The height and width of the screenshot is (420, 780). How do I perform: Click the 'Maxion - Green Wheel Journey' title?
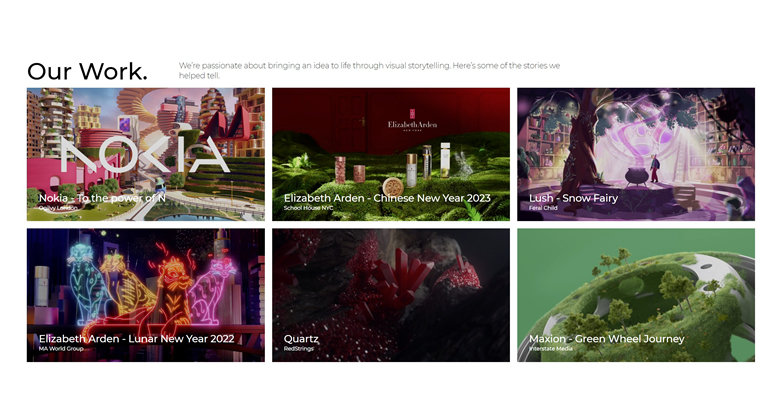[607, 339]
